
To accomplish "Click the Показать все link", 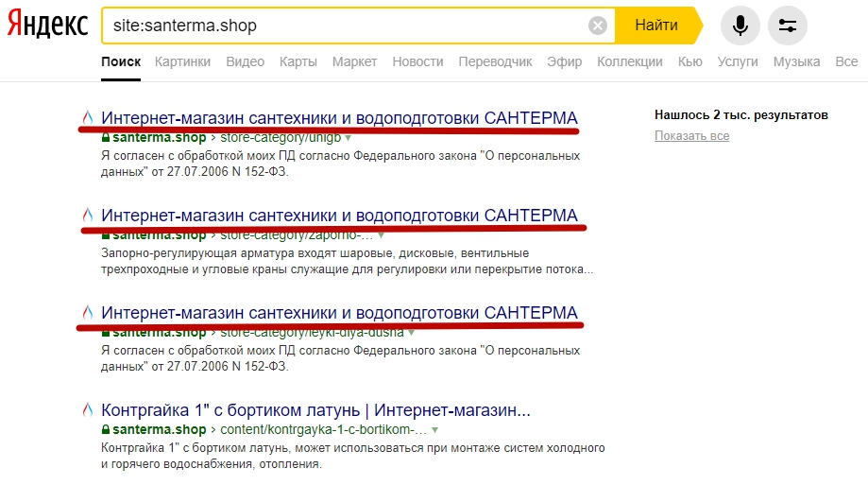I will pos(691,136).
